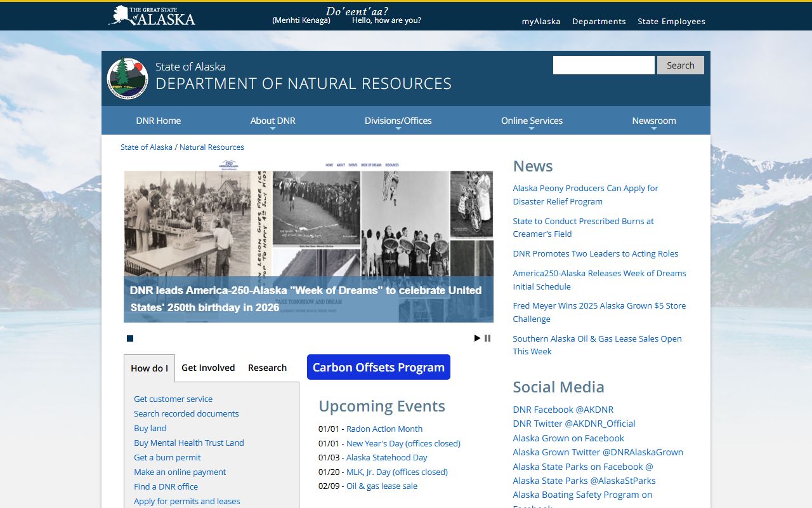Click into the search text field
The image size is (812, 508).
pos(603,65)
